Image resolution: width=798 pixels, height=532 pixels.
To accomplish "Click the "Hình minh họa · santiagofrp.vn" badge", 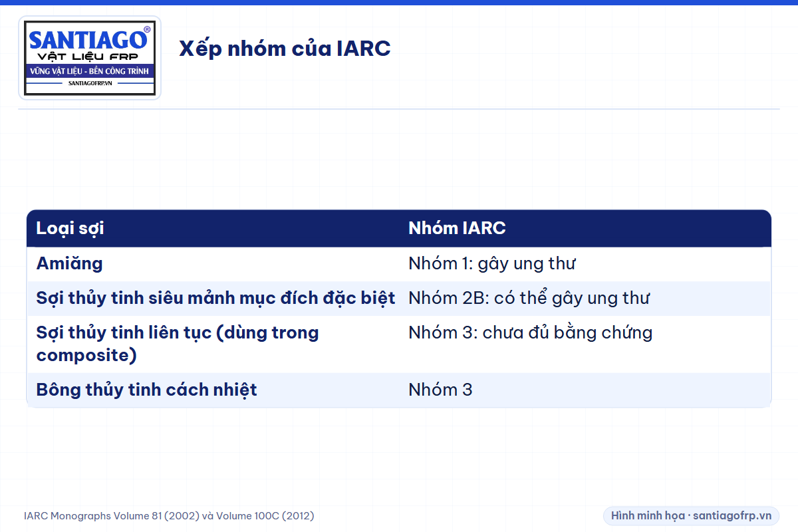I will click(691, 515).
